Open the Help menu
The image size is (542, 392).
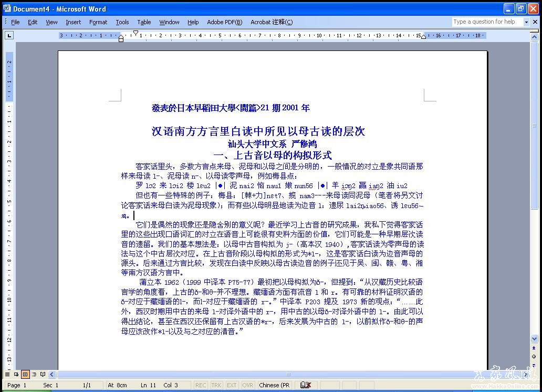pos(193,22)
